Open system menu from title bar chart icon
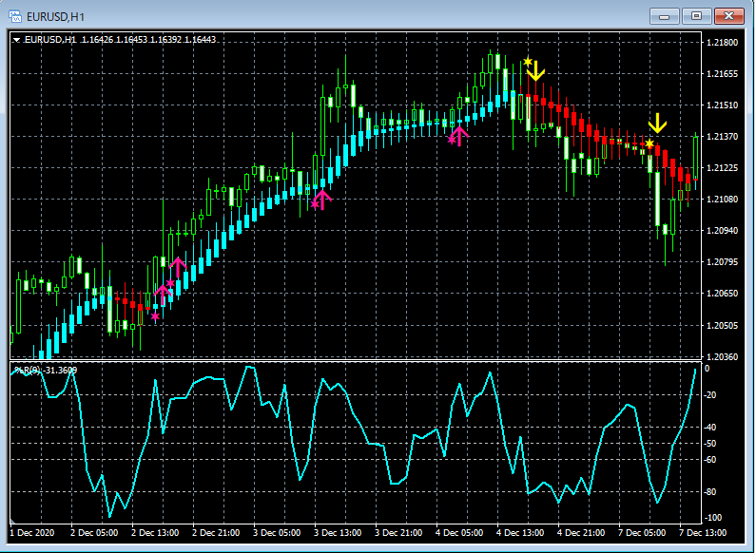The width and height of the screenshot is (756, 553). point(15,16)
